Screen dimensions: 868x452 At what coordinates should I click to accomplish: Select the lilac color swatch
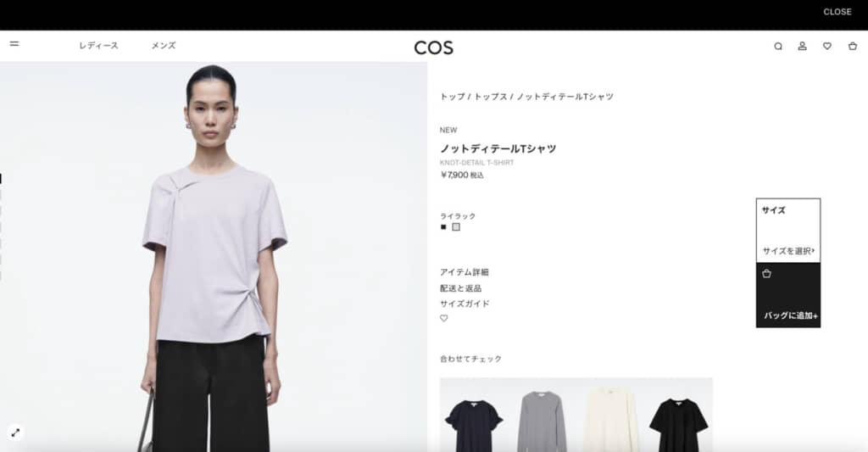pos(456,227)
